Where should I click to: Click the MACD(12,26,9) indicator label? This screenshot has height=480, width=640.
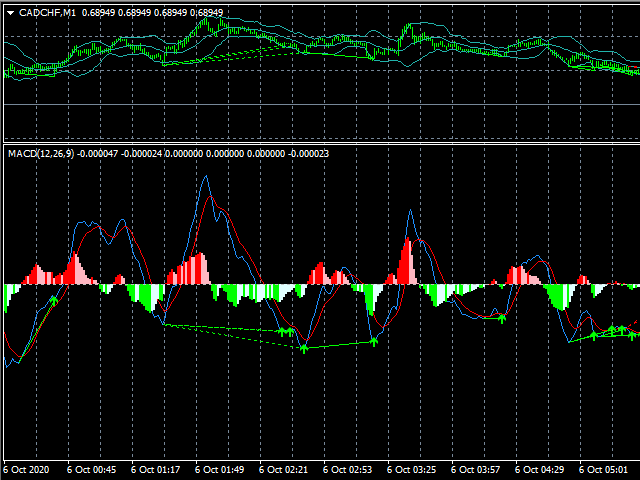(x=40, y=153)
